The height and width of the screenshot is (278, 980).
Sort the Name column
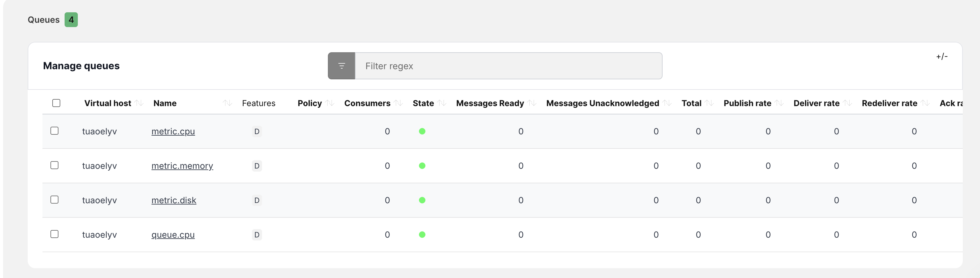pos(227,103)
